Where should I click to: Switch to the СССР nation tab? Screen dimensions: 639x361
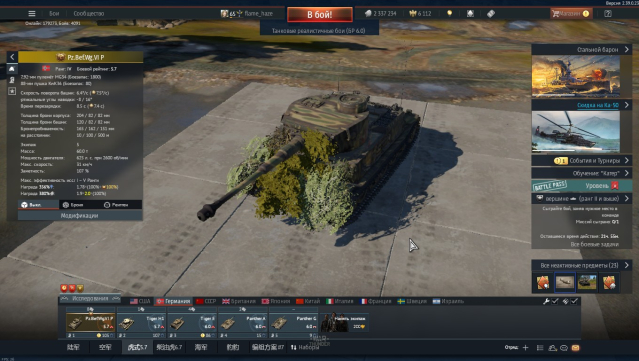coord(206,301)
